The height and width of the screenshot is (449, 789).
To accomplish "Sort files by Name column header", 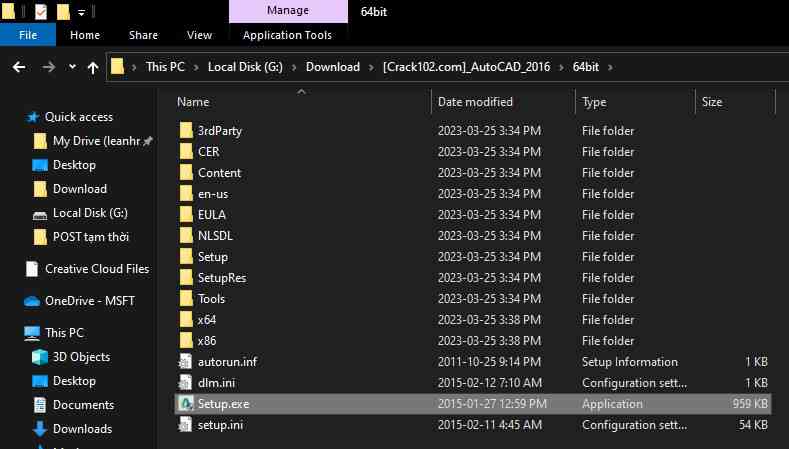I will pyautogui.click(x=193, y=102).
